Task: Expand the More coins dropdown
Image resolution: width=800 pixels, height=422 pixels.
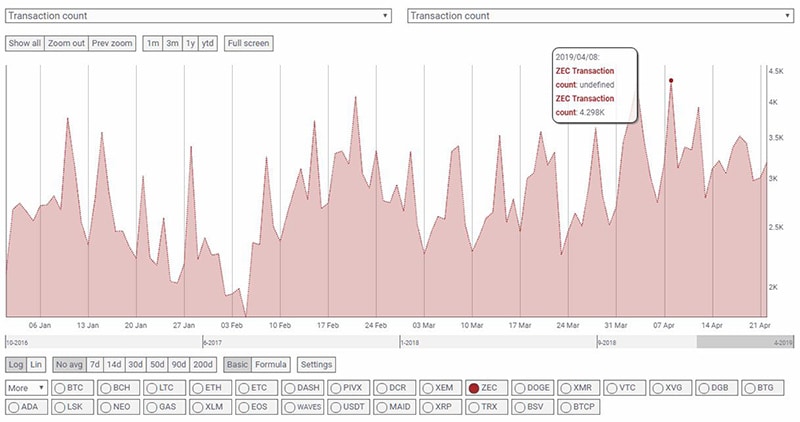Action: [x=27, y=388]
